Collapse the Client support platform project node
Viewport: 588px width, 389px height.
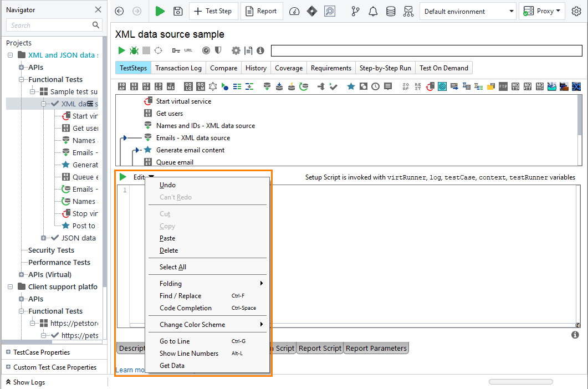(10, 286)
